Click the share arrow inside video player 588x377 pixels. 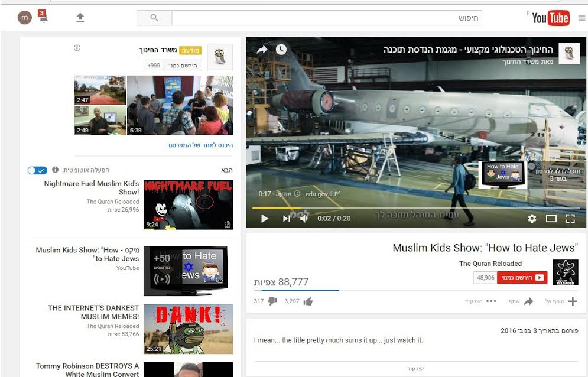262,50
